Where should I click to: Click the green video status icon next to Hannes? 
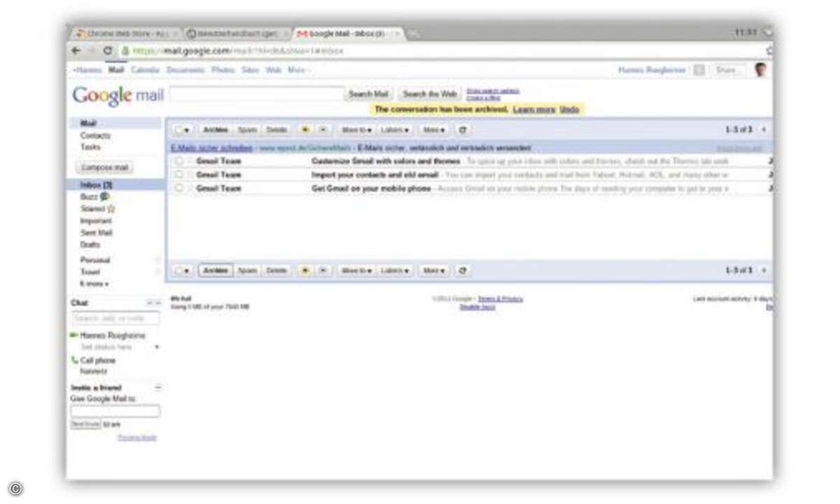pyautogui.click(x=74, y=335)
